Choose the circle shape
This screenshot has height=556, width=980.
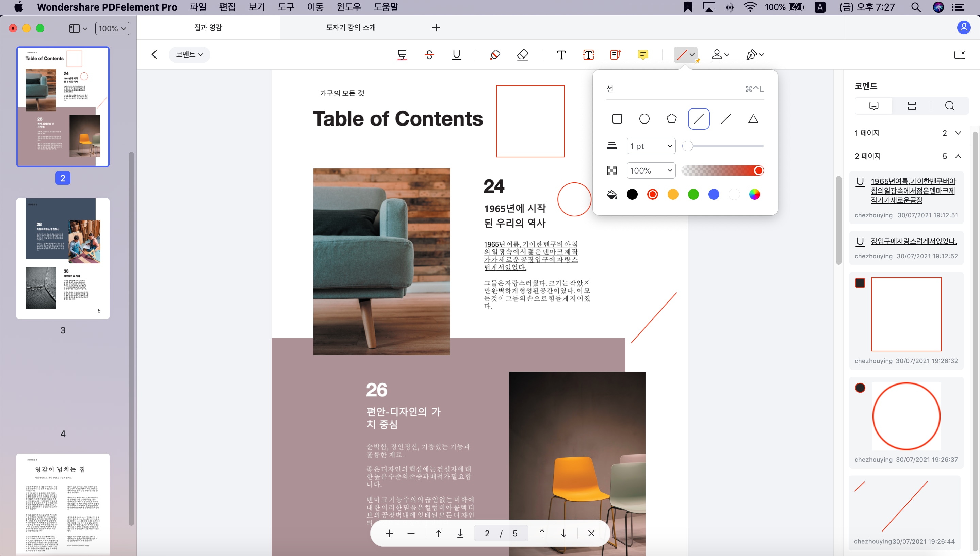point(644,119)
